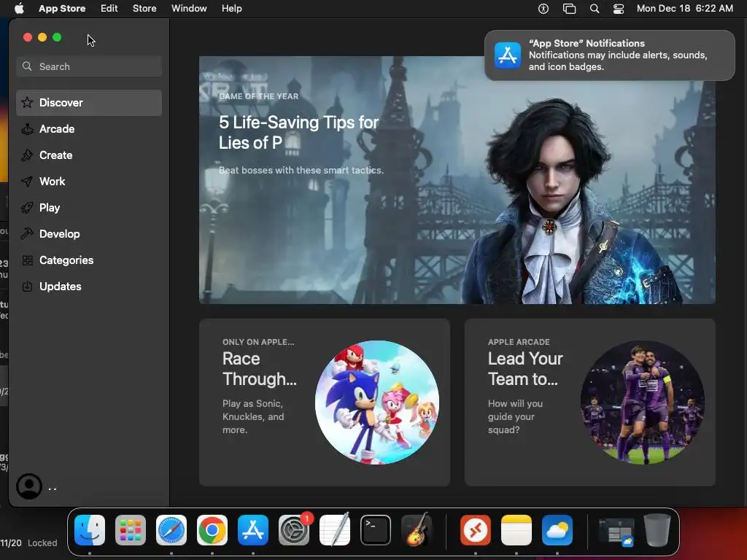747x560 pixels.
Task: Open the Discover section star icon
Action: tap(27, 102)
